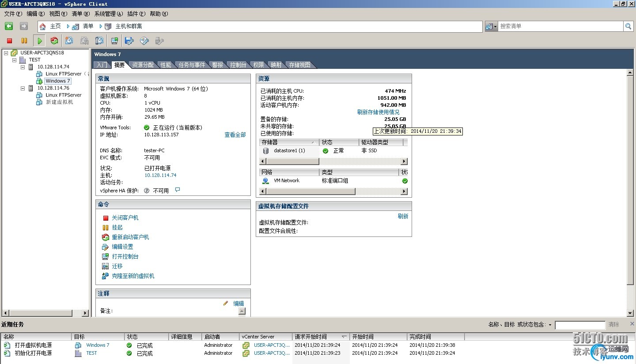Switch to the 警报 tab
Viewport: 636px width, 364px height.
tap(218, 65)
